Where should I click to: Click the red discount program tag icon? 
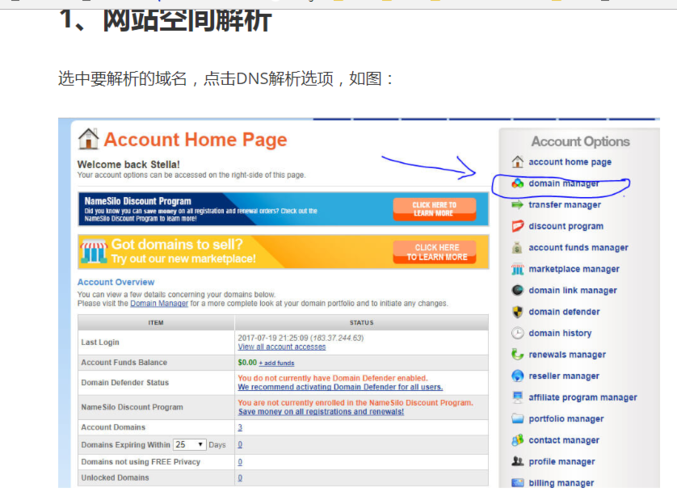[517, 226]
